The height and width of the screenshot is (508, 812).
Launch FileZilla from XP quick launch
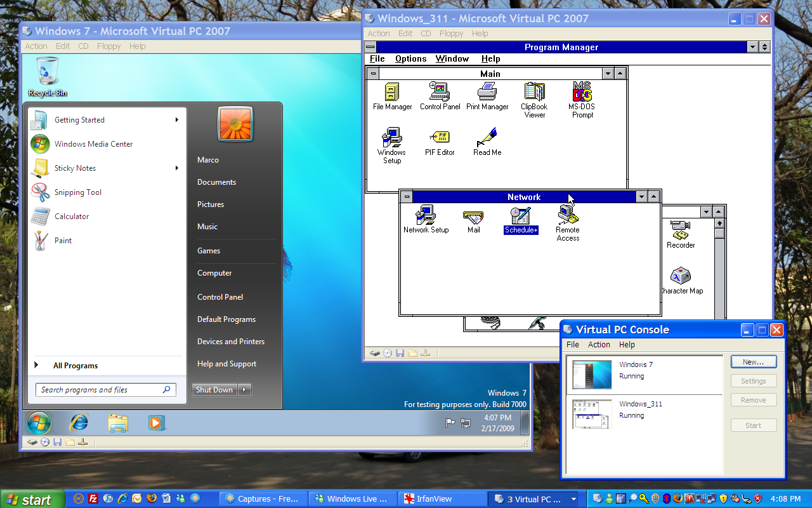[93, 498]
